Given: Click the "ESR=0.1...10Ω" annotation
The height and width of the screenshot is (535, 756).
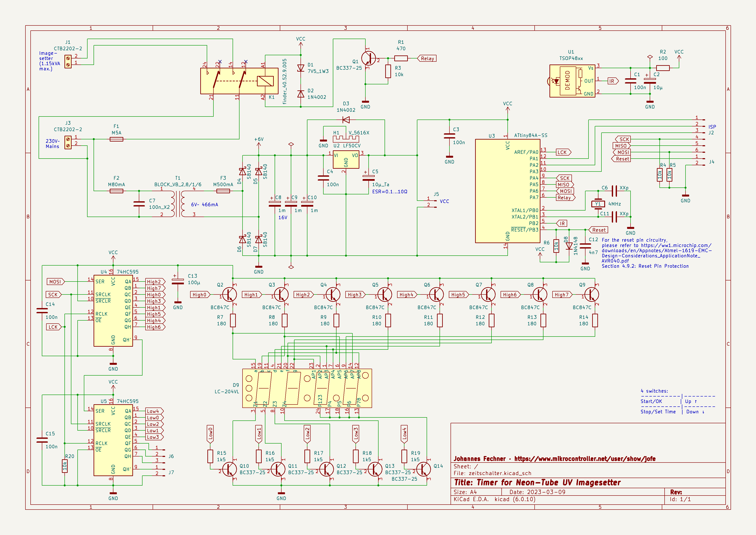Looking at the screenshot, I should 390,191.
